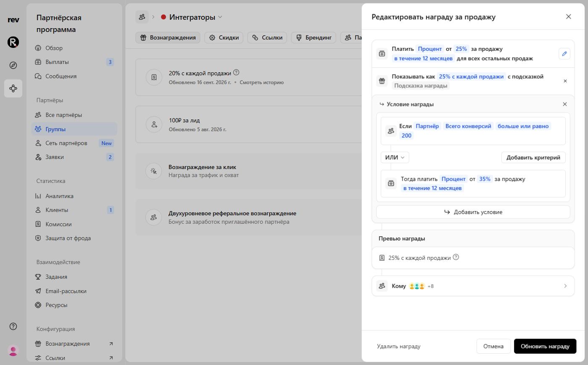Select the partner network icon in rail
Image resolution: width=588 pixels, height=365 pixels.
[13, 88]
